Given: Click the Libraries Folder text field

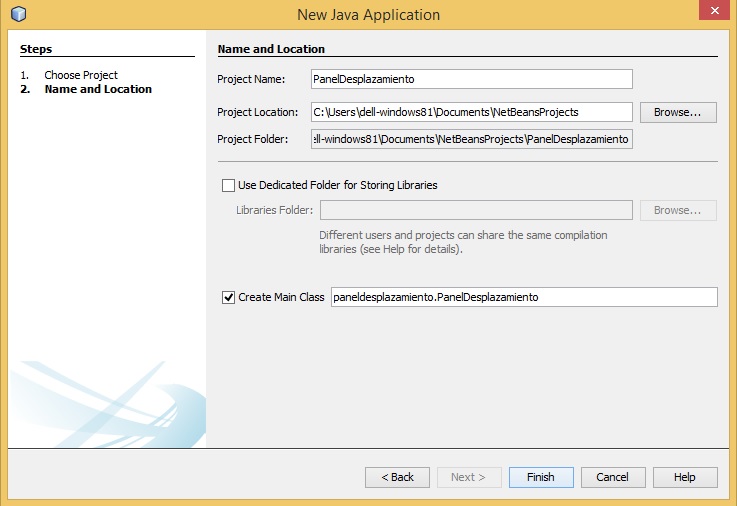Looking at the screenshot, I should (475, 210).
